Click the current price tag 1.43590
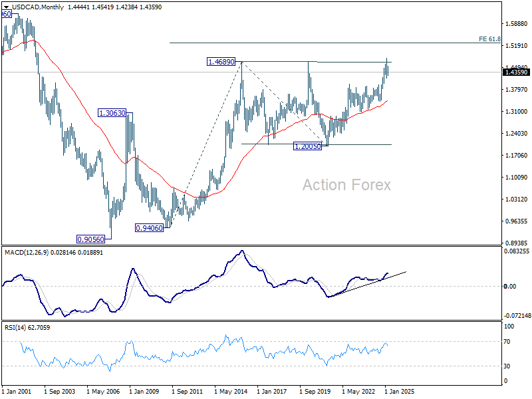Viewport: 532px width, 399px height. pos(516,72)
